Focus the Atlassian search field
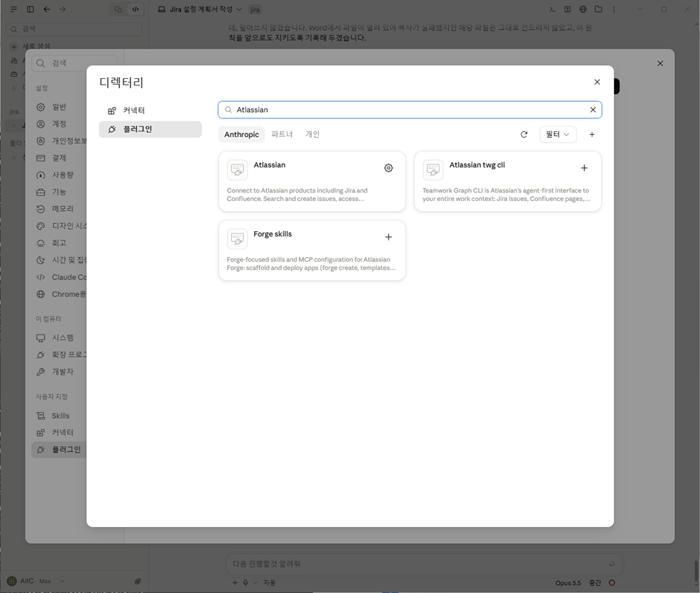Viewport: 700px width, 593px height. tap(410, 110)
